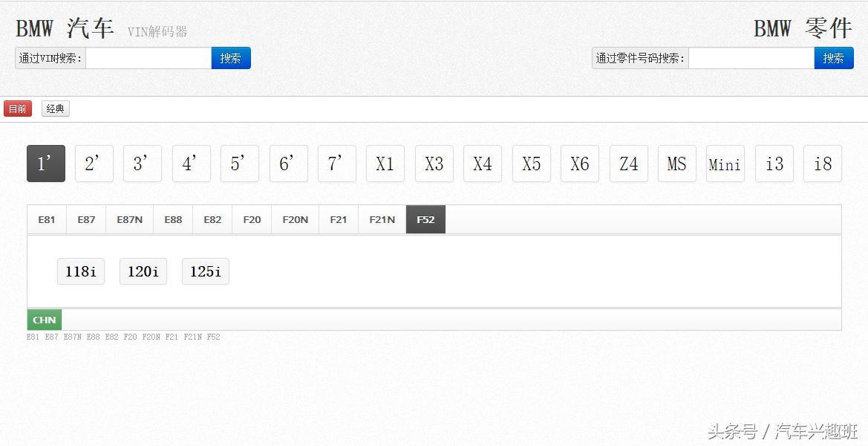868x446 pixels.
Task: Open the 7' series button
Action: (x=336, y=164)
